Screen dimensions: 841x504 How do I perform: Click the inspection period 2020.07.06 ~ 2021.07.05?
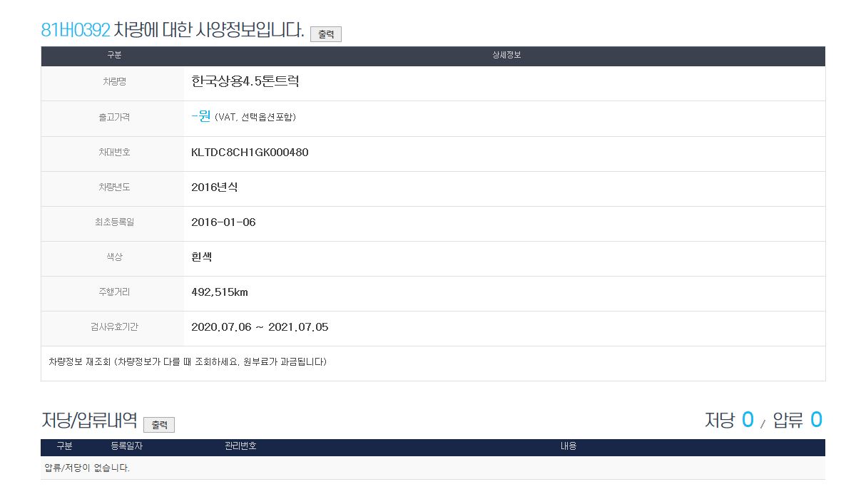click(260, 327)
